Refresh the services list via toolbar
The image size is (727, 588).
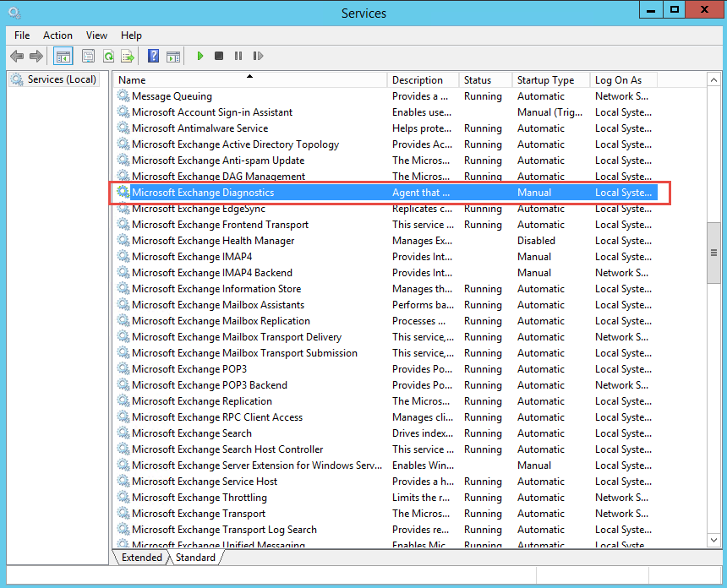(x=108, y=56)
